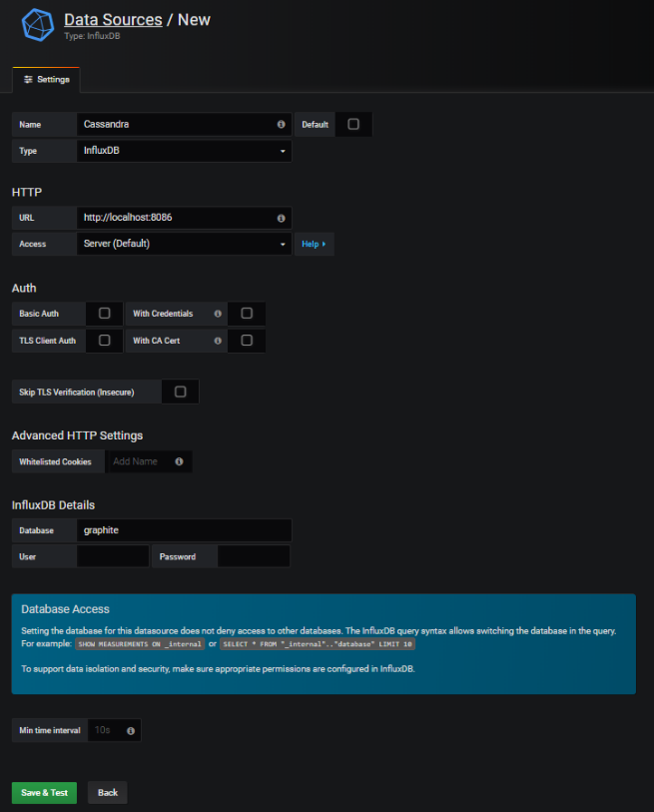Click the Back button
The width and height of the screenshot is (654, 812).
(108, 792)
